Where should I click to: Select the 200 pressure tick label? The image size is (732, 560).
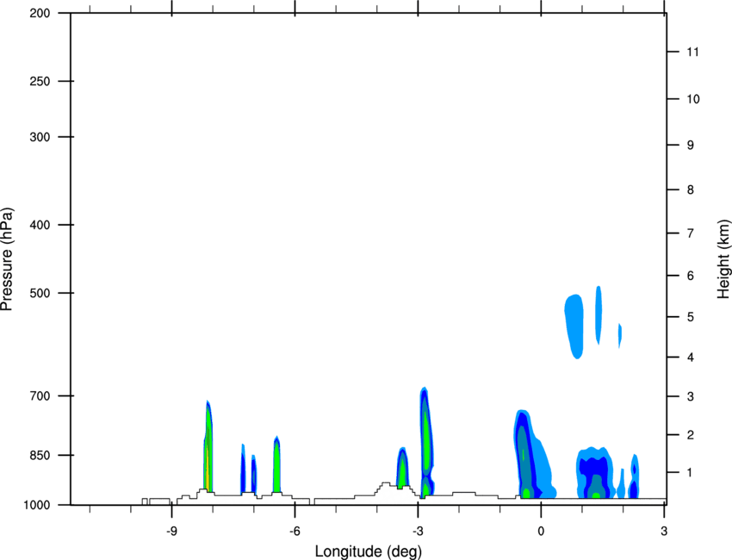(x=40, y=13)
